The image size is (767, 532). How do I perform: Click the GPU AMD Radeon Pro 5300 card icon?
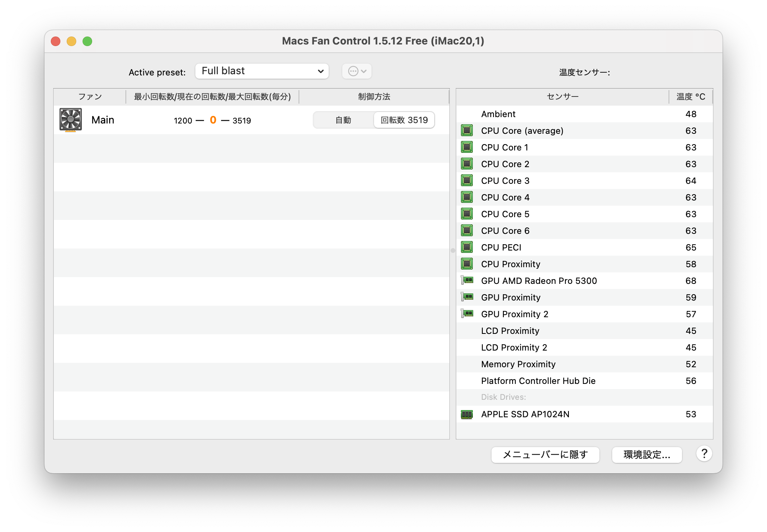pos(467,281)
